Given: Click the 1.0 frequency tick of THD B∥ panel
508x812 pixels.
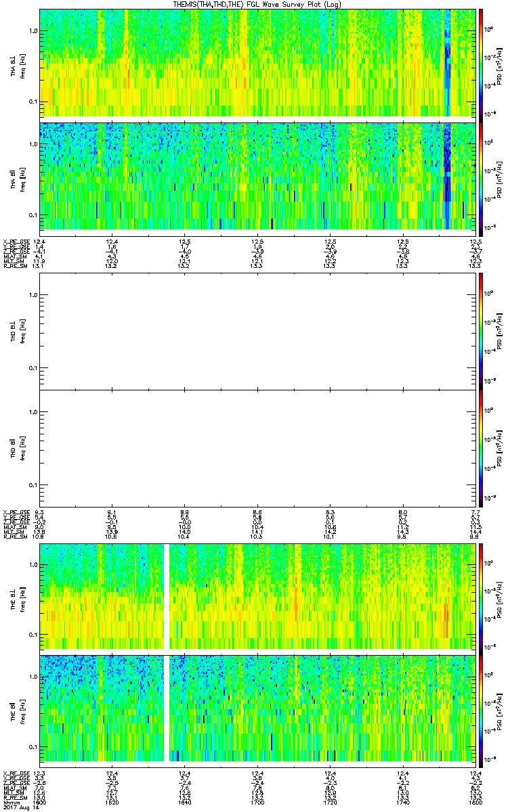Looking at the screenshot, I should click(x=33, y=412).
